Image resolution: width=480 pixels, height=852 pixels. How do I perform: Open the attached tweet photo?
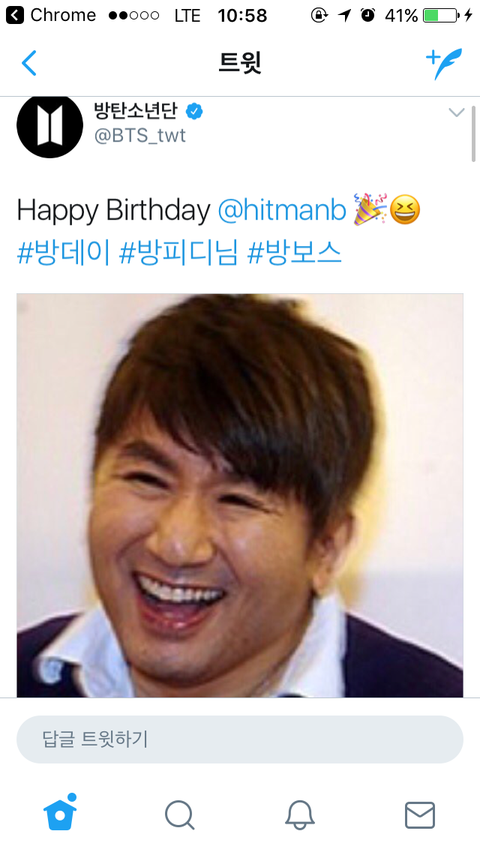240,495
